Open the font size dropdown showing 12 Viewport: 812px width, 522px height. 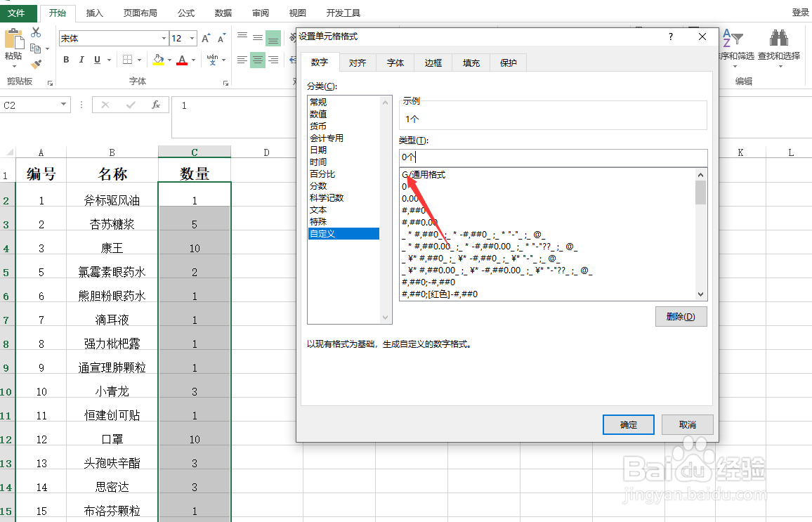(191, 38)
